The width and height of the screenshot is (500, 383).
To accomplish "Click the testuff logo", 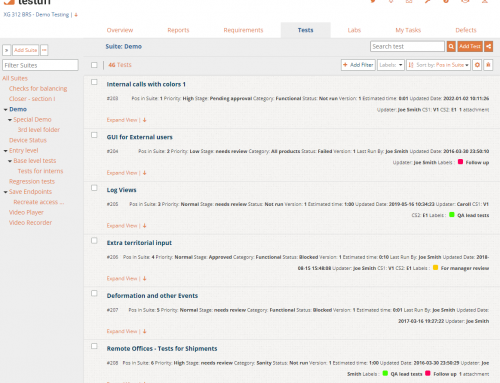I will (27, 2).
